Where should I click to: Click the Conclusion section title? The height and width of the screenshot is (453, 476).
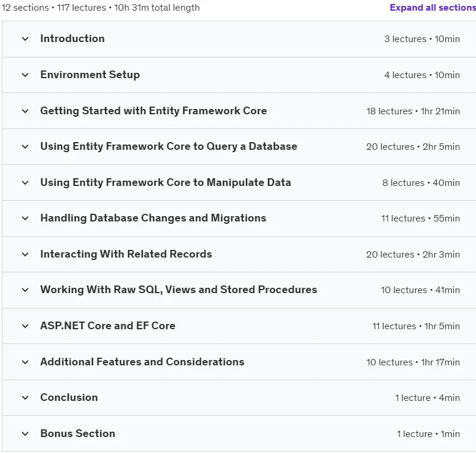click(69, 397)
